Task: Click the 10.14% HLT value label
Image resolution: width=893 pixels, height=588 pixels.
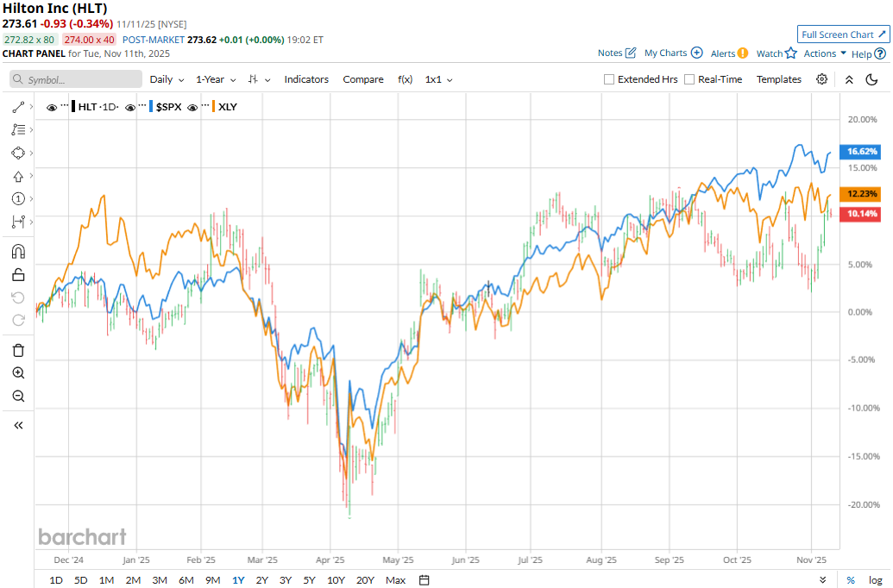Action: pyautogui.click(x=860, y=214)
